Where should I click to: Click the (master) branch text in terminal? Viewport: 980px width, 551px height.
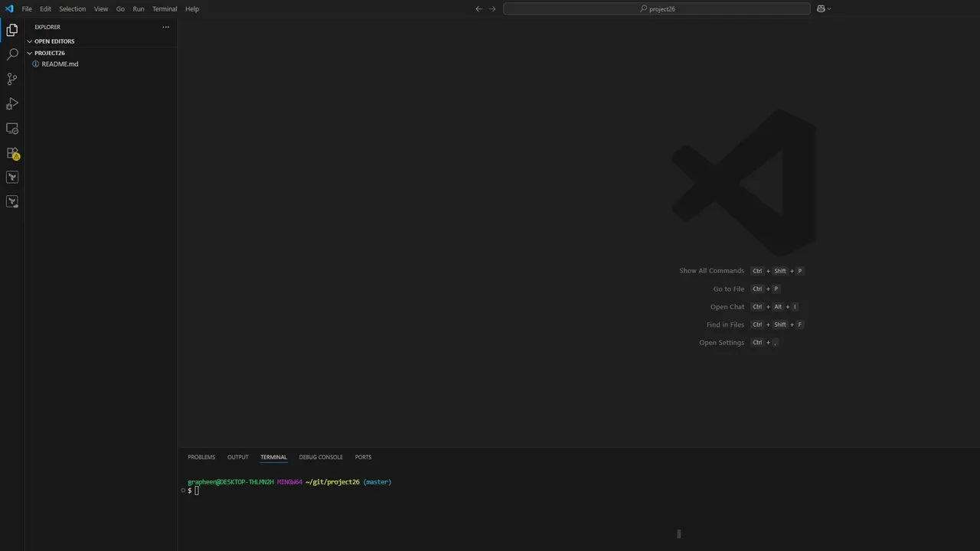(377, 482)
